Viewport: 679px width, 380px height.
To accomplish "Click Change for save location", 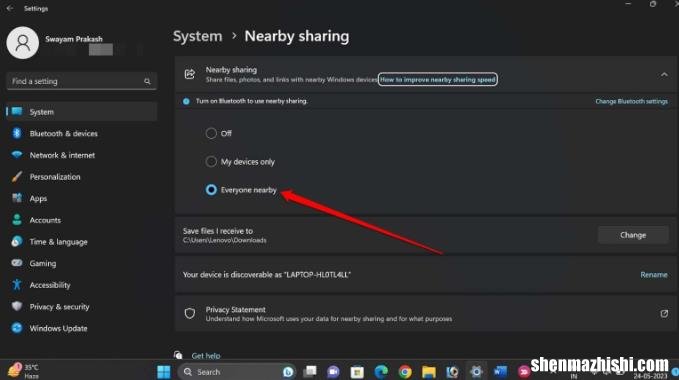I will click(x=633, y=235).
